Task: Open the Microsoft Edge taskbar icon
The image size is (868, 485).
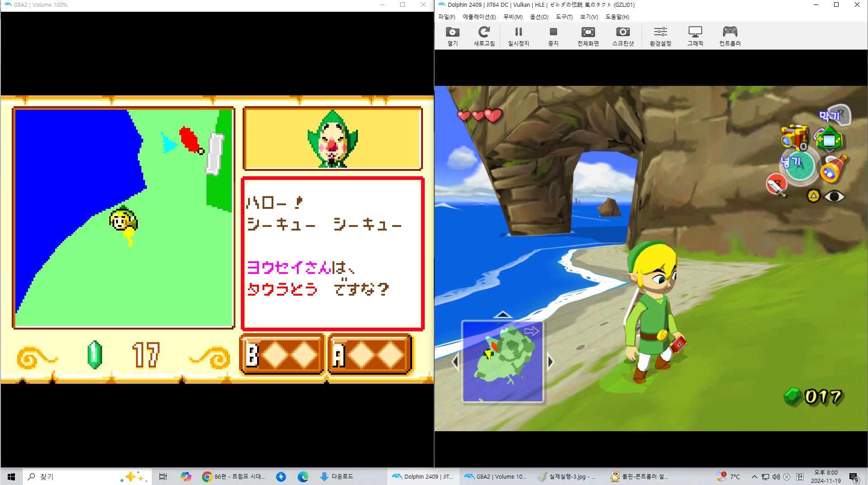Action: (x=303, y=476)
